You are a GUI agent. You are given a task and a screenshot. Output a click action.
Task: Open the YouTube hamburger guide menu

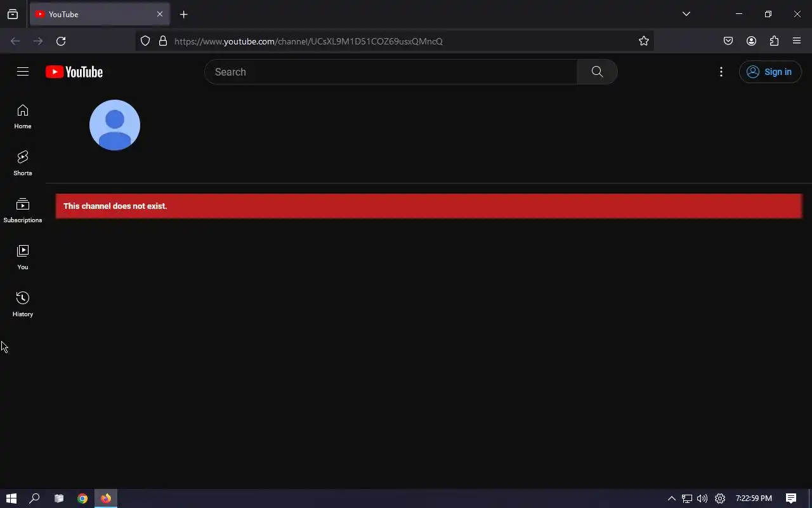pos(23,72)
